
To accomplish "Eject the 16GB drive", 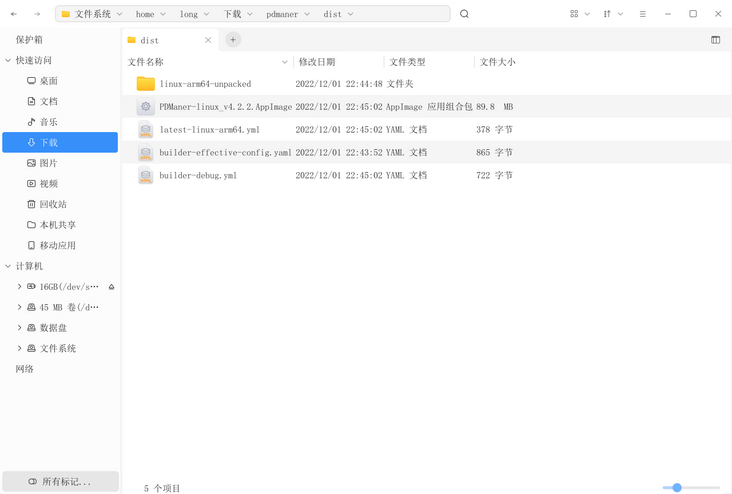I will (112, 287).
